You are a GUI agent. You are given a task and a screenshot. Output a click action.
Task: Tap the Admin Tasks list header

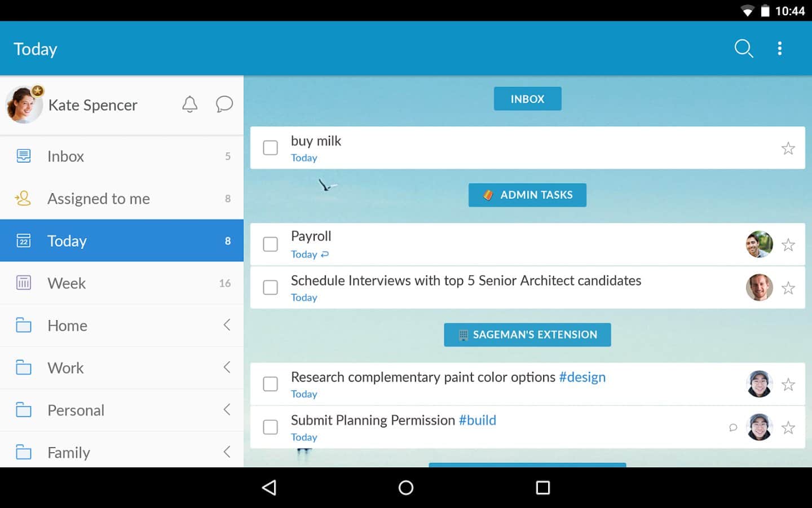pos(527,195)
